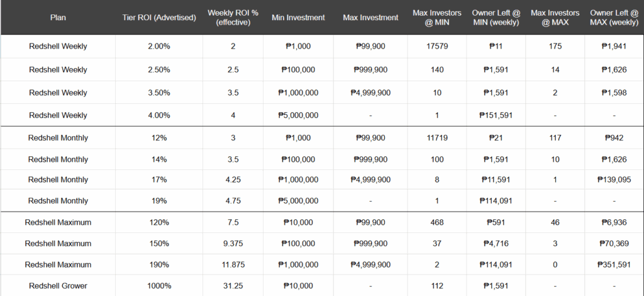Select the 190% Redshell Maximum ROI cell
This screenshot has height=296, width=644.
(x=159, y=265)
